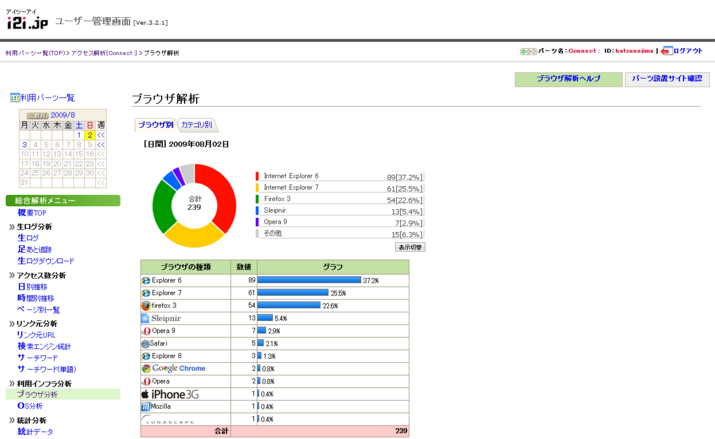715x439 pixels.
Task: Open サーチワード(単語) in the sidebar
Action: pos(47,369)
